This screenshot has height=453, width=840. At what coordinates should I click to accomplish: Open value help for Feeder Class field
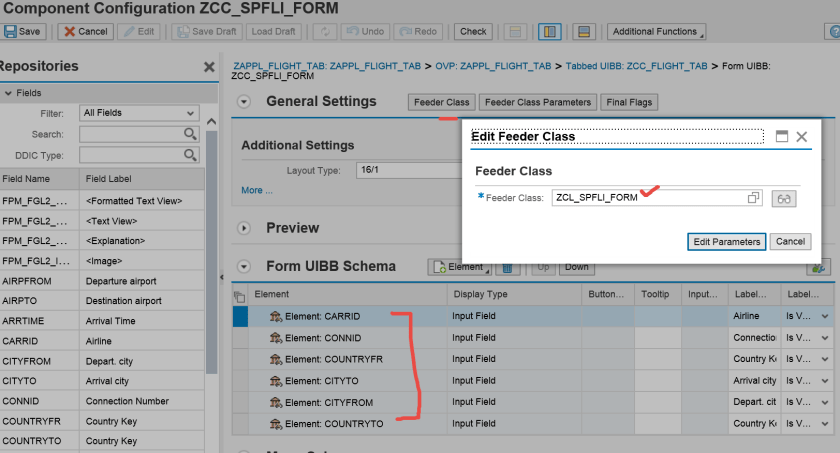point(753,198)
